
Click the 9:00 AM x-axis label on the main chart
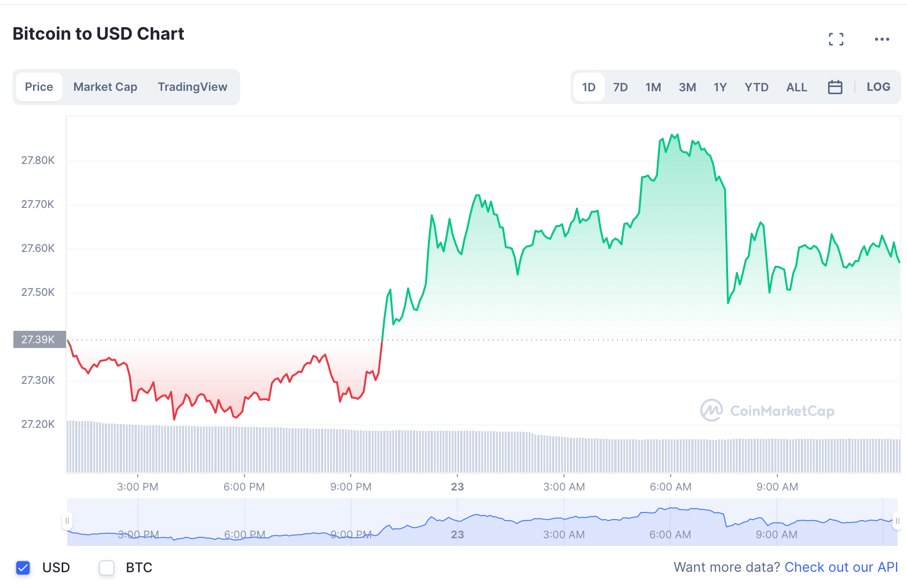pos(777,487)
